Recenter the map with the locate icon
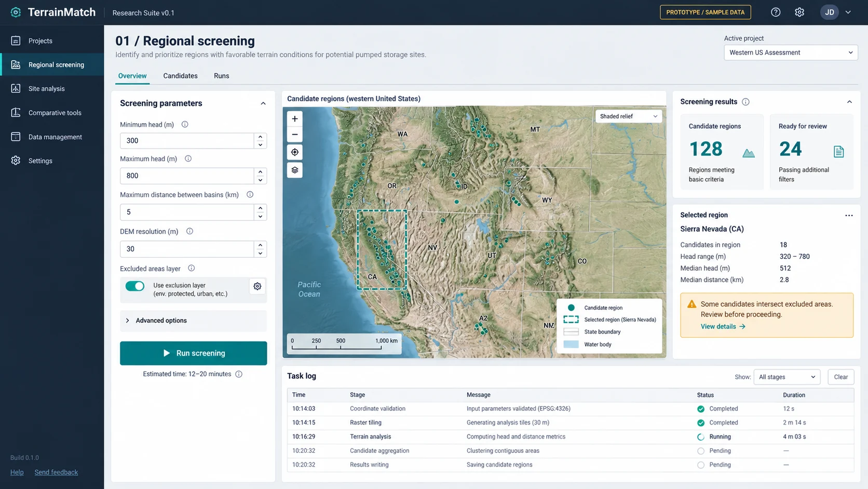 click(x=295, y=152)
